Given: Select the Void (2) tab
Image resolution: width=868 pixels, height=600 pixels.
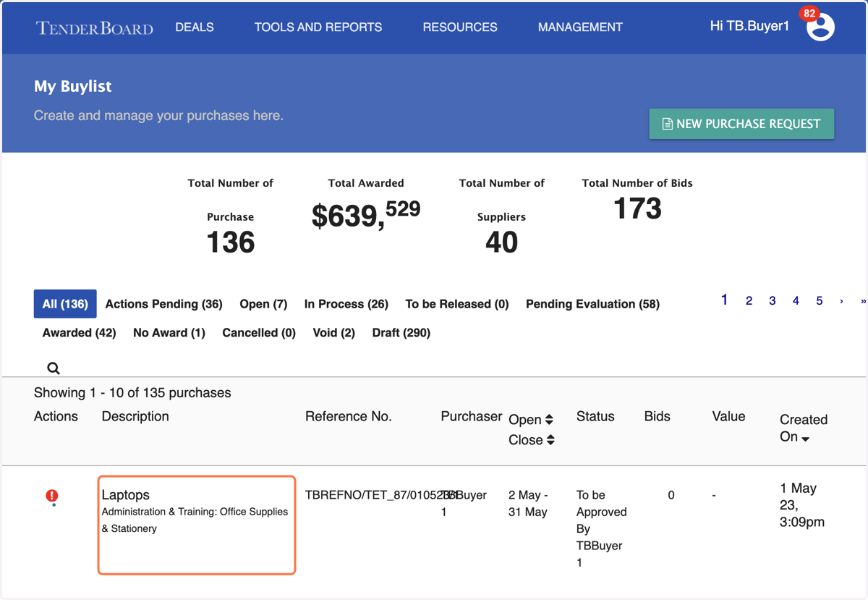Looking at the screenshot, I should point(333,333).
